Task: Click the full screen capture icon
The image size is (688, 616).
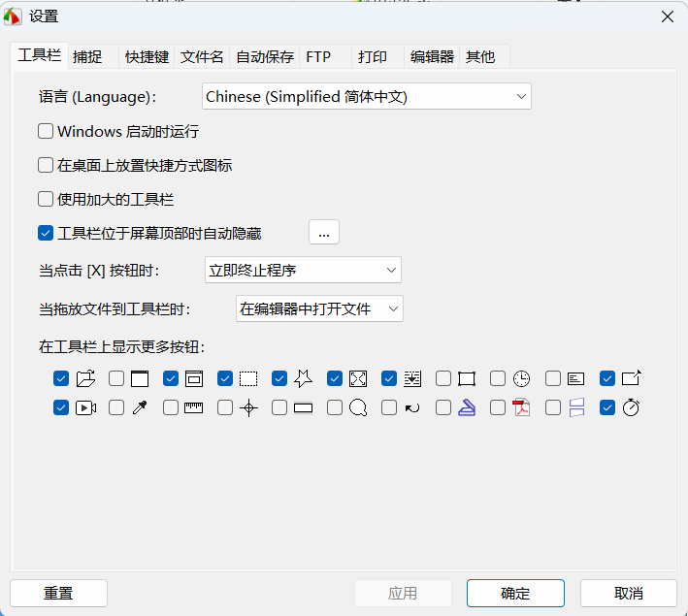Action: click(358, 378)
